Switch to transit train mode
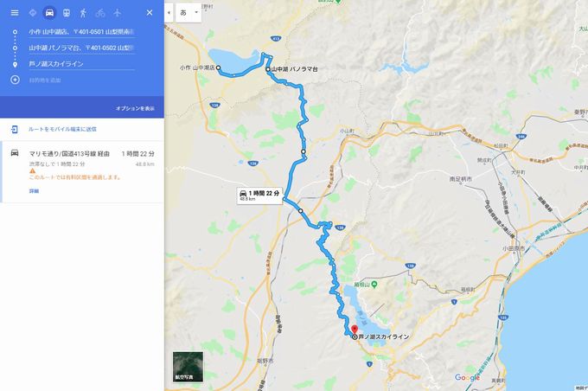 point(67,13)
